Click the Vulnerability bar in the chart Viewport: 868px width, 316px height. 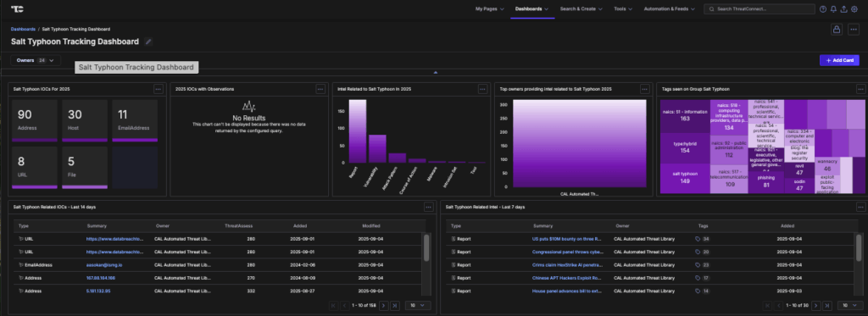coord(377,149)
